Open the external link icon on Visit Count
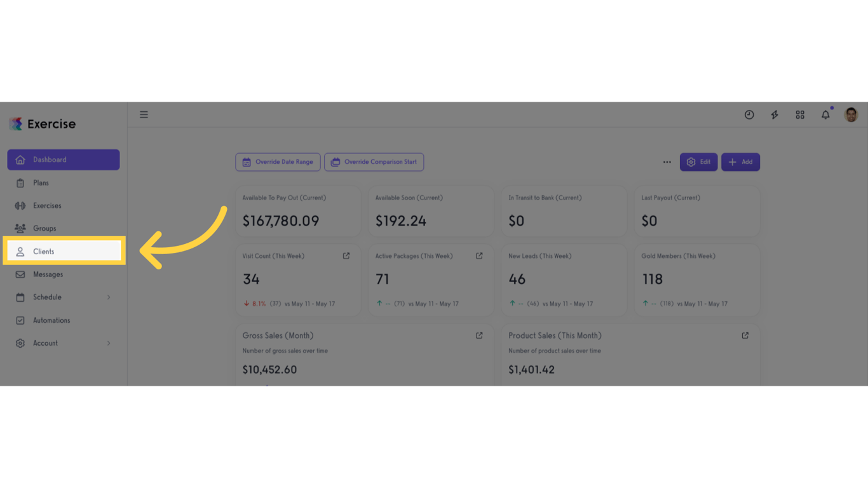This screenshot has width=868, height=488. (x=346, y=255)
